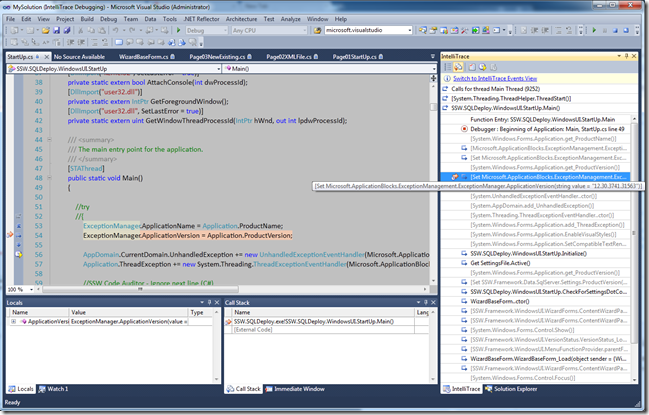The image size is (649, 415).
Task: Click the Undo toolbar icon
Action: [x=115, y=30]
